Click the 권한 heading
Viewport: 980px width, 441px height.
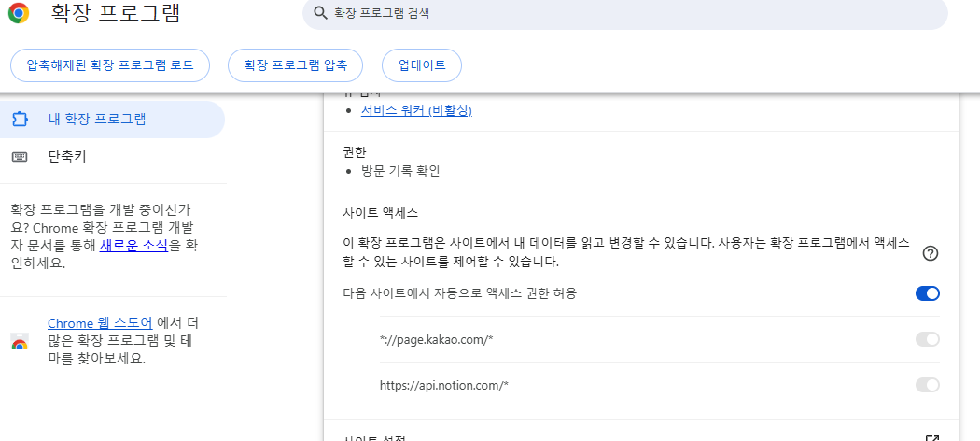[x=355, y=152]
